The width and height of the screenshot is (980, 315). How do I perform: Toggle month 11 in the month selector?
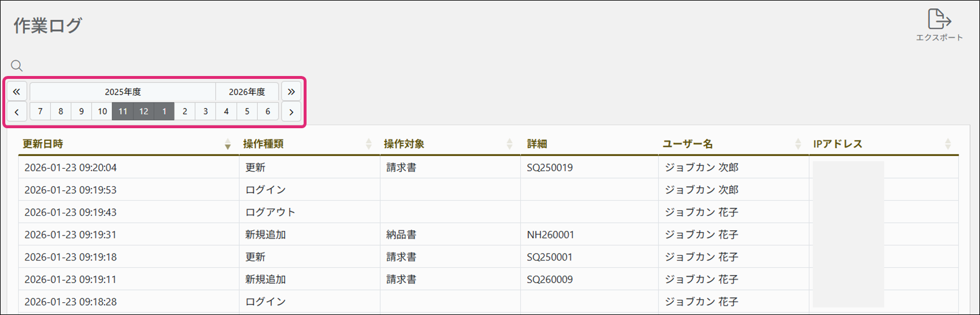click(x=123, y=111)
